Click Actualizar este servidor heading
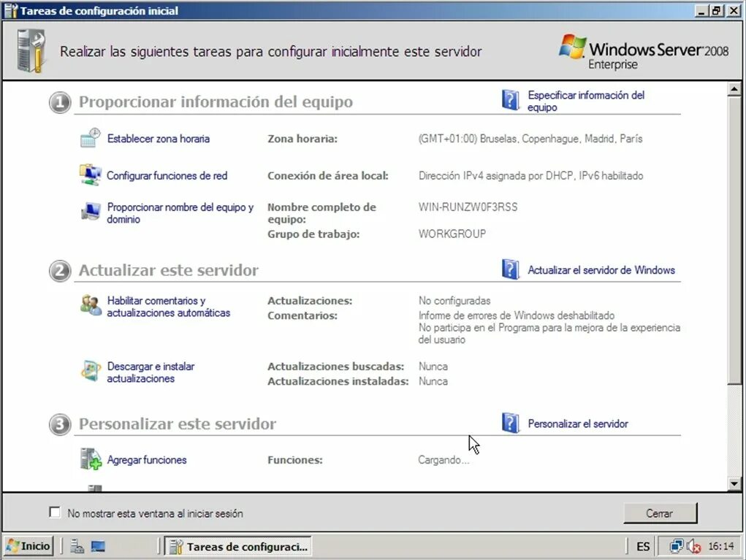 (x=169, y=270)
